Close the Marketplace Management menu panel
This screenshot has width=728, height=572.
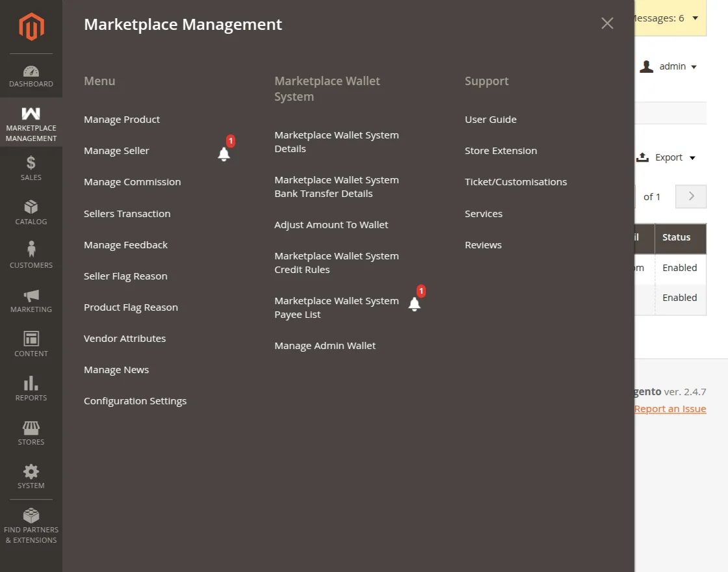coord(607,23)
